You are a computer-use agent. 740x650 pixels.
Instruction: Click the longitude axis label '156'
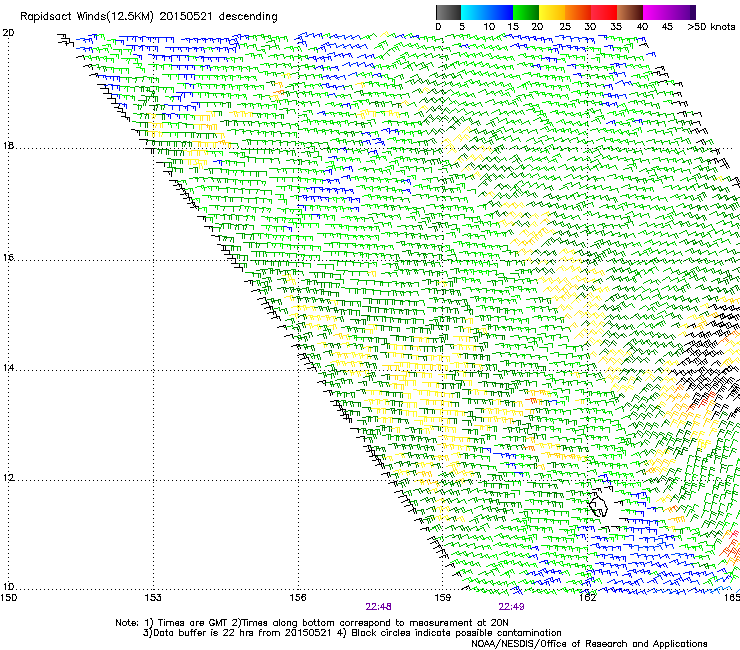pyautogui.click(x=298, y=598)
